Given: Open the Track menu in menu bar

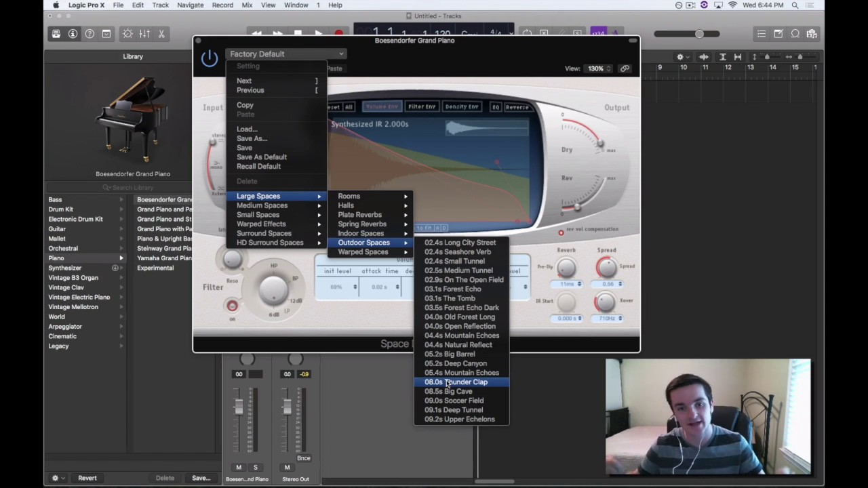Looking at the screenshot, I should tap(161, 5).
